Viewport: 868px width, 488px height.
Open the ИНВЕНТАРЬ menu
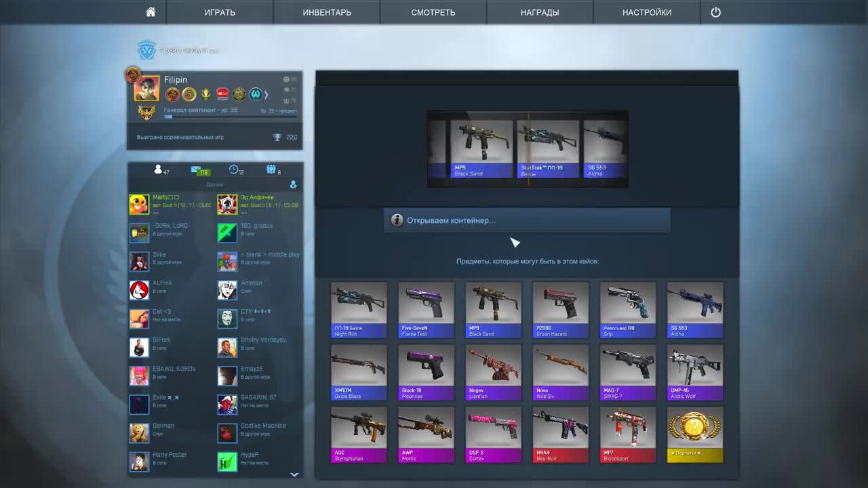(x=327, y=12)
